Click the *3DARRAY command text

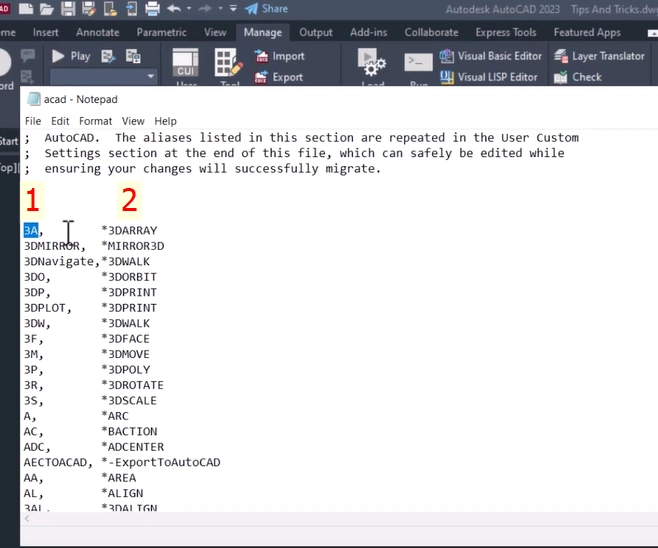point(129,230)
